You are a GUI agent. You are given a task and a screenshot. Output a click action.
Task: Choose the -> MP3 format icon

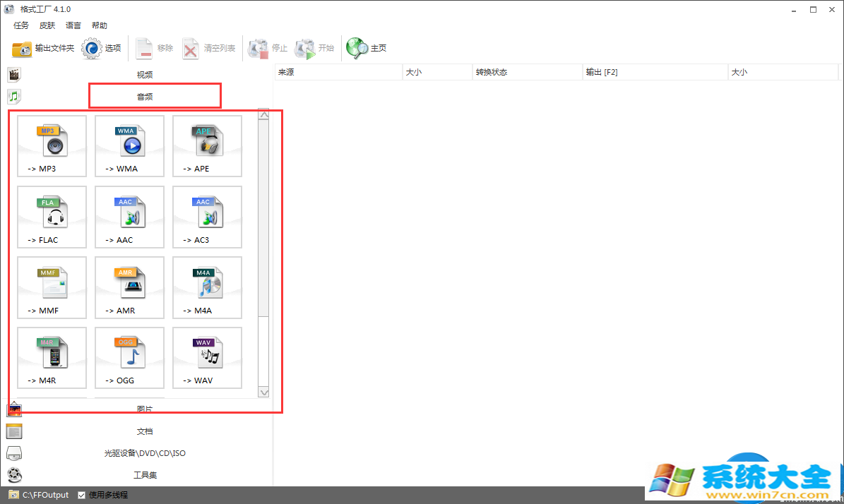52,146
